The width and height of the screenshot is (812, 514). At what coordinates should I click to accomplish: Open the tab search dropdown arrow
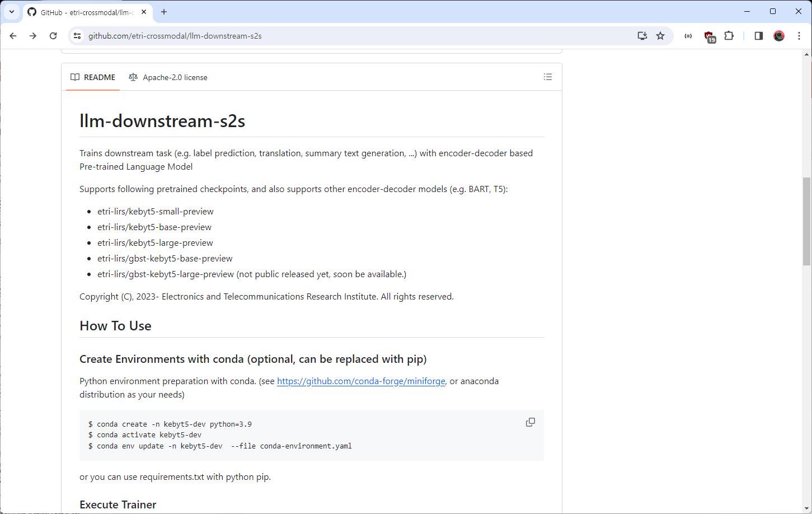click(x=11, y=12)
